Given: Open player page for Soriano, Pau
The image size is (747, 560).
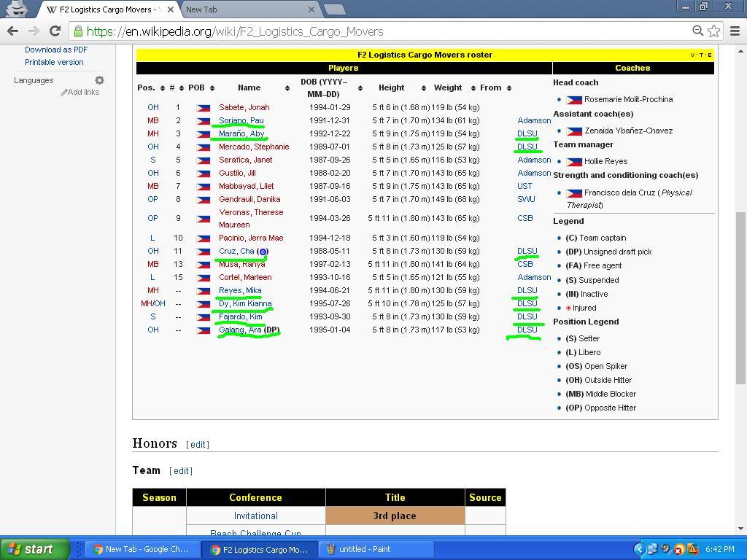Looking at the screenshot, I should point(241,120).
